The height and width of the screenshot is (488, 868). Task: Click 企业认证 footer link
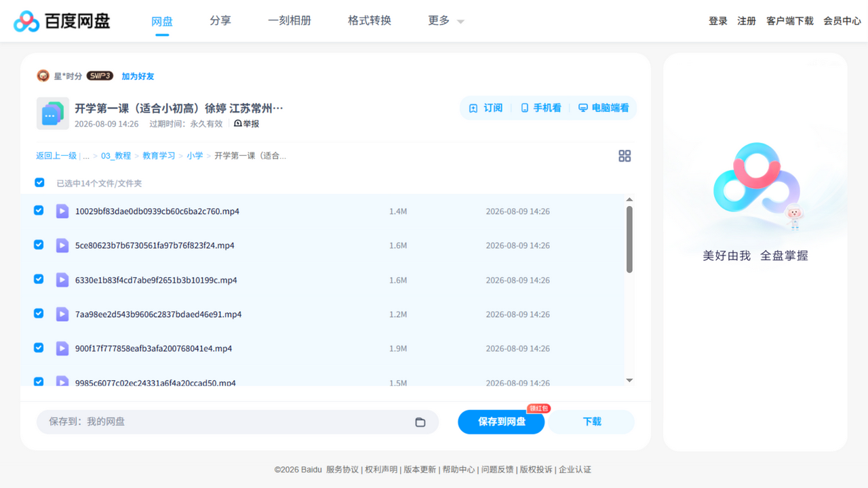[x=575, y=469]
